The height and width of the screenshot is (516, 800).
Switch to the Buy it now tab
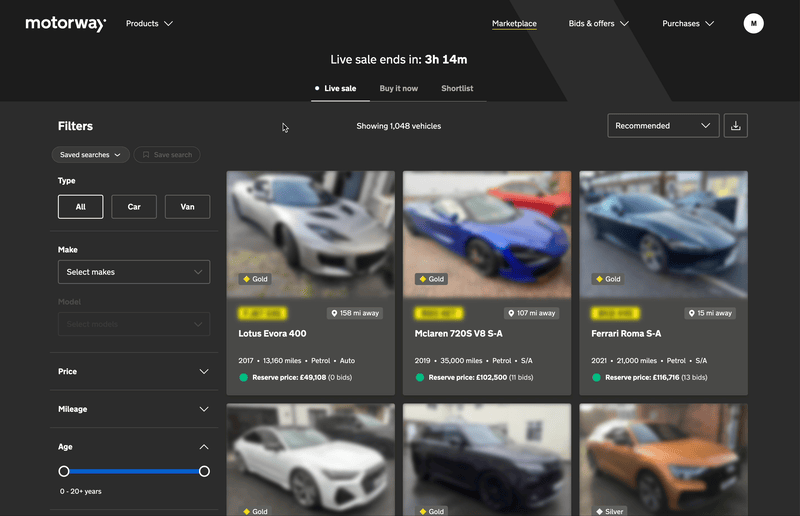398,88
